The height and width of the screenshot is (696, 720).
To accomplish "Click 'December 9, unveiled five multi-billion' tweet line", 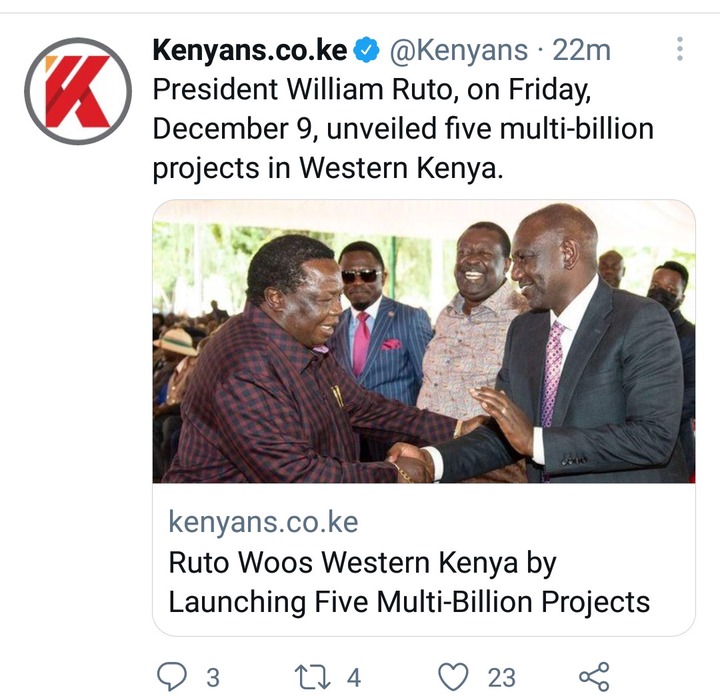I will 403,129.
